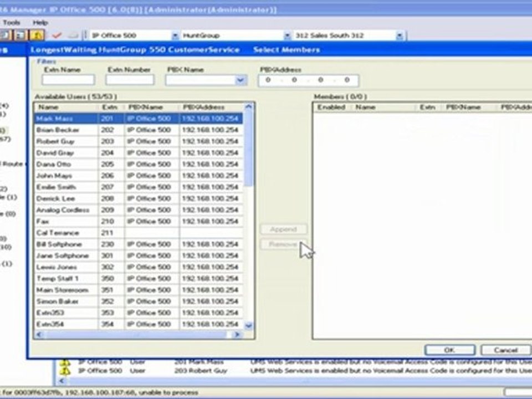
Task: Click the Extn Name filter field
Action: (x=68, y=80)
